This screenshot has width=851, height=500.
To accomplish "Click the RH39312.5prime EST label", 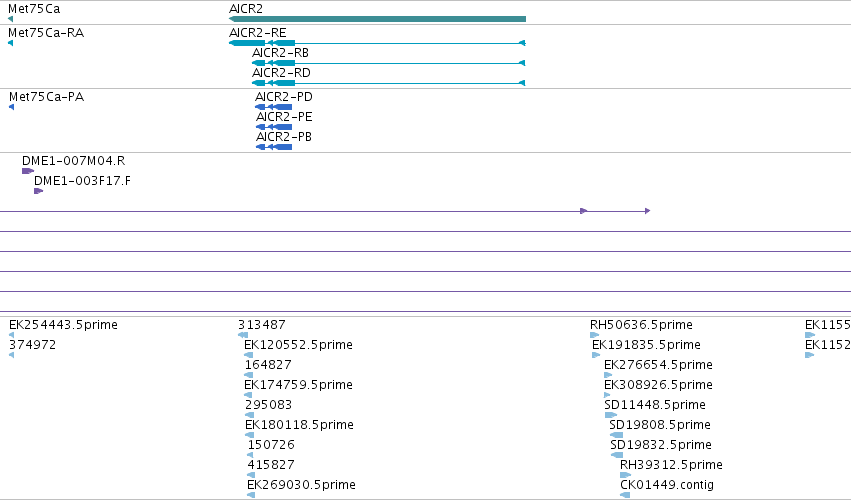I will [671, 465].
